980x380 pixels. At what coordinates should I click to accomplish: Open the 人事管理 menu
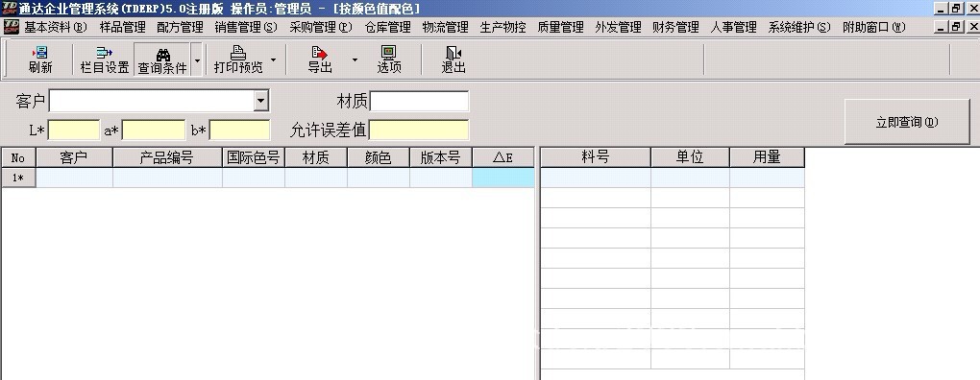[734, 28]
